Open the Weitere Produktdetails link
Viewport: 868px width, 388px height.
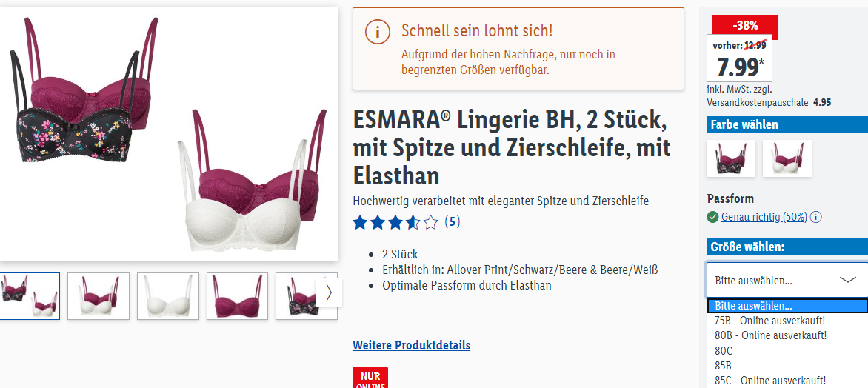tap(411, 345)
